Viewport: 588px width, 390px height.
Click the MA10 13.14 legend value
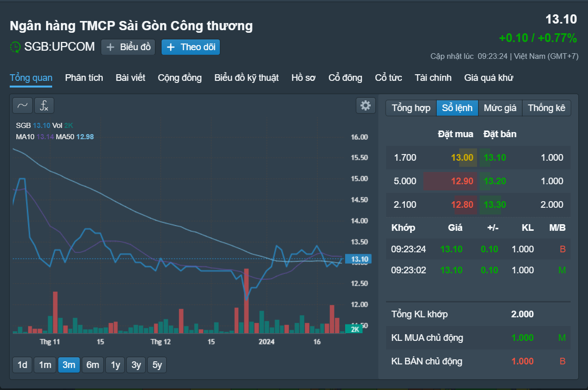pos(45,137)
